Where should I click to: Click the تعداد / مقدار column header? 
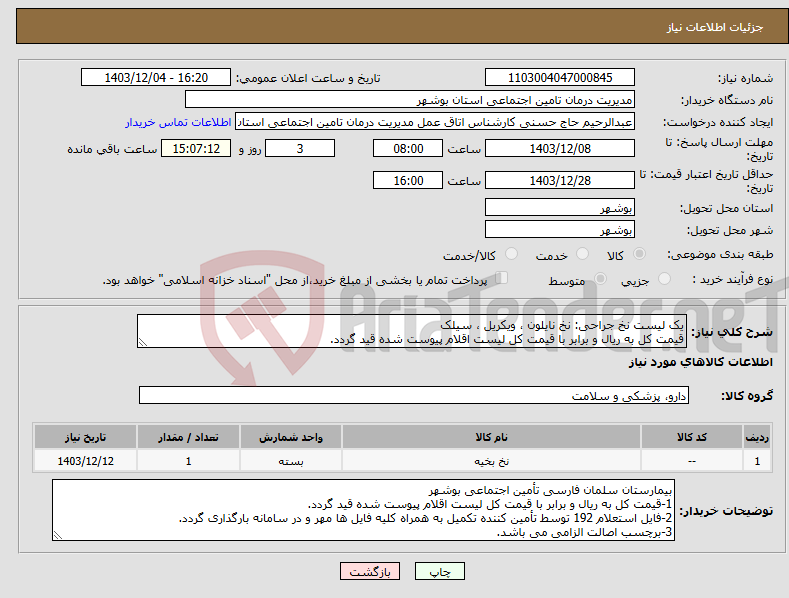pos(188,437)
